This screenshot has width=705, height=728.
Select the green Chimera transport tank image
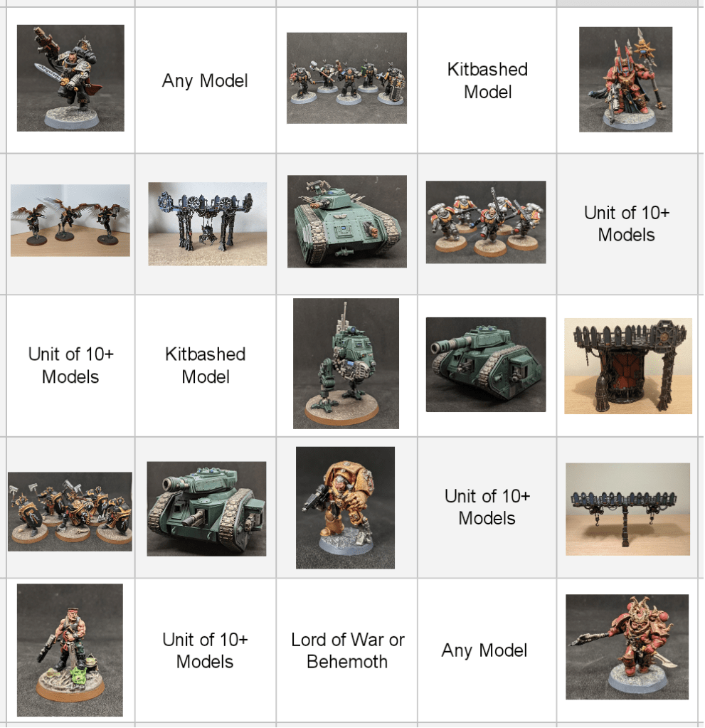coord(346,221)
